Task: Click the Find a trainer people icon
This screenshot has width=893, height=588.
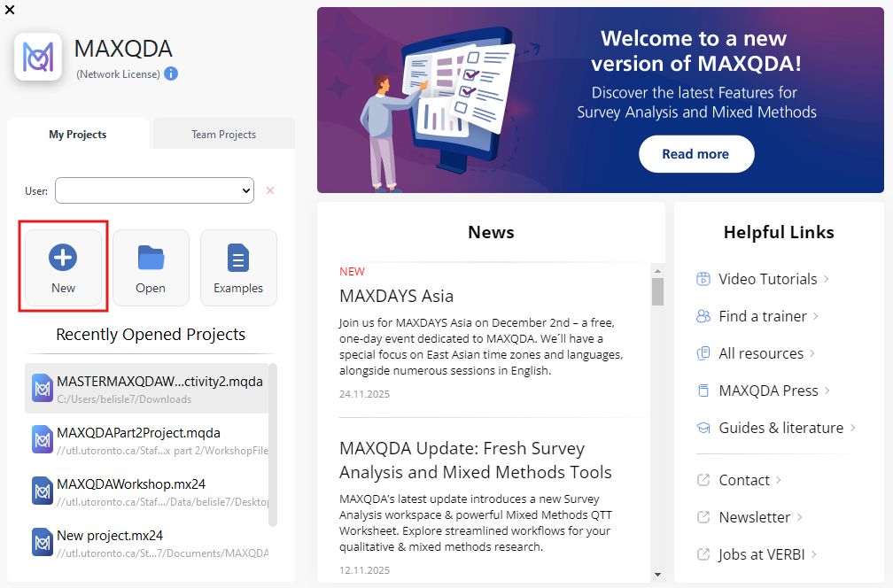Action: [x=703, y=316]
